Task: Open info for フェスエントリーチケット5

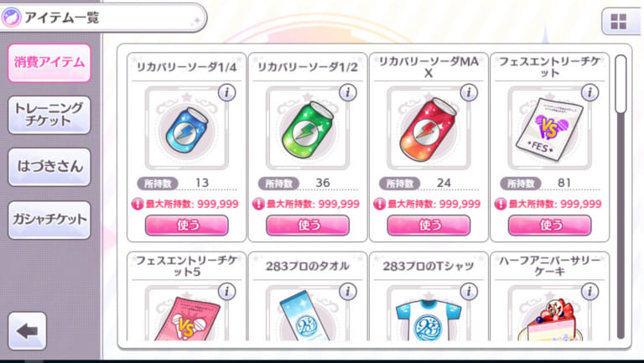Action: point(226,292)
